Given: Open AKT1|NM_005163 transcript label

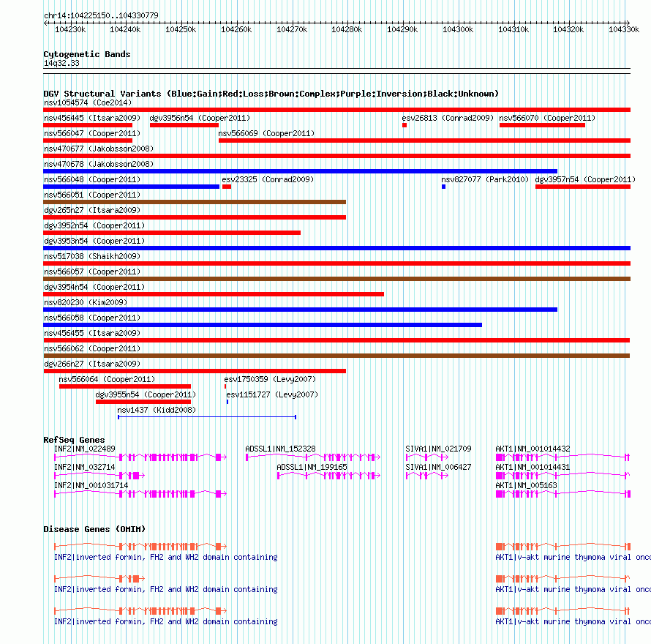Looking at the screenshot, I should click(526, 485).
